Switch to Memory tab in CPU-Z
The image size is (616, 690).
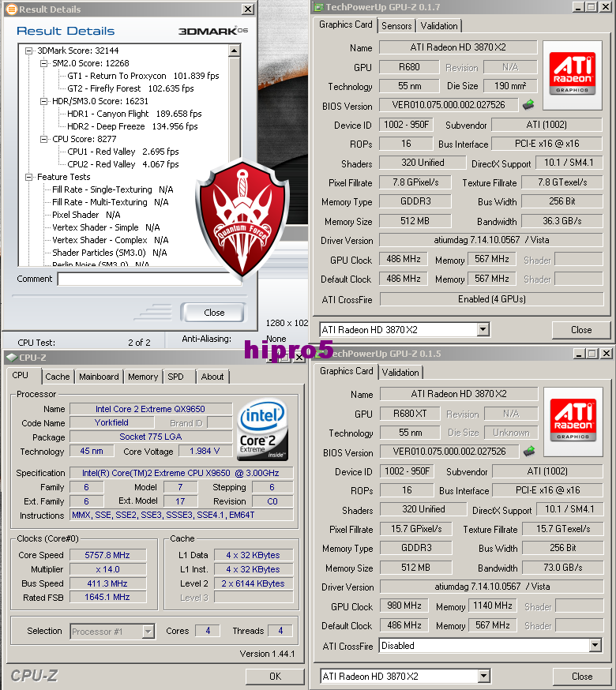coord(143,377)
